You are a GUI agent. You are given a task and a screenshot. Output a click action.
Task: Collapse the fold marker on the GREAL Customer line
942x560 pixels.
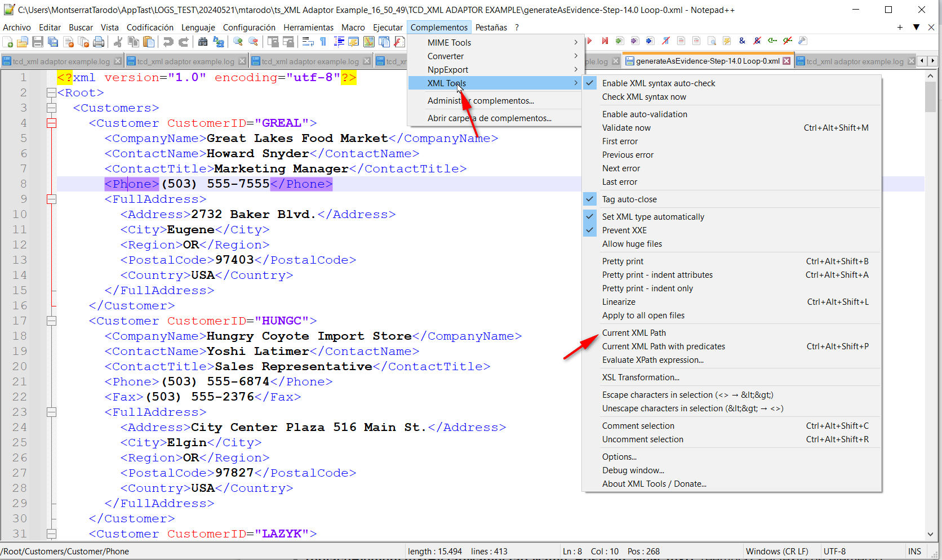tap(51, 123)
